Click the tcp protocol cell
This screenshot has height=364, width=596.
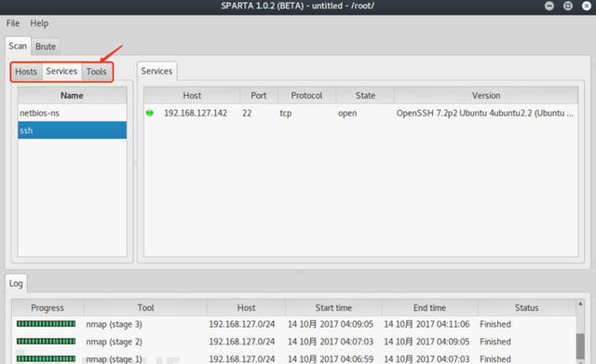tap(286, 113)
